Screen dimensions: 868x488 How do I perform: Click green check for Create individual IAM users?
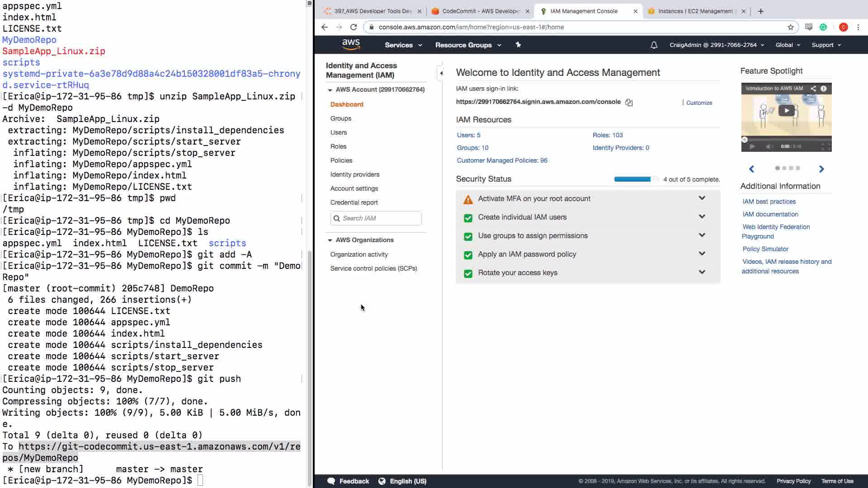click(468, 218)
